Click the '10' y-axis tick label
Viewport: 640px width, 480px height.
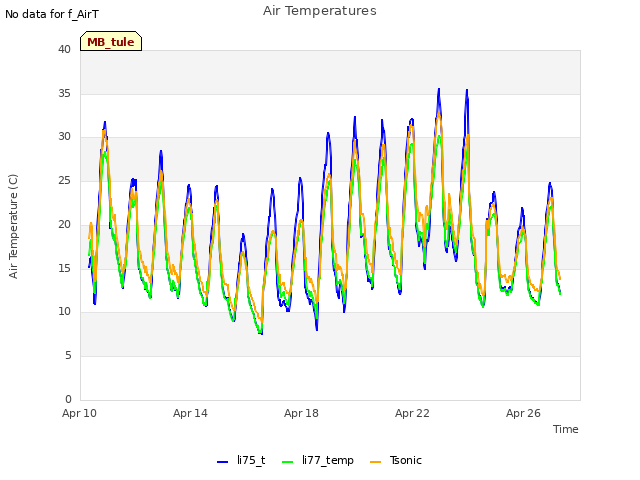tap(64, 311)
